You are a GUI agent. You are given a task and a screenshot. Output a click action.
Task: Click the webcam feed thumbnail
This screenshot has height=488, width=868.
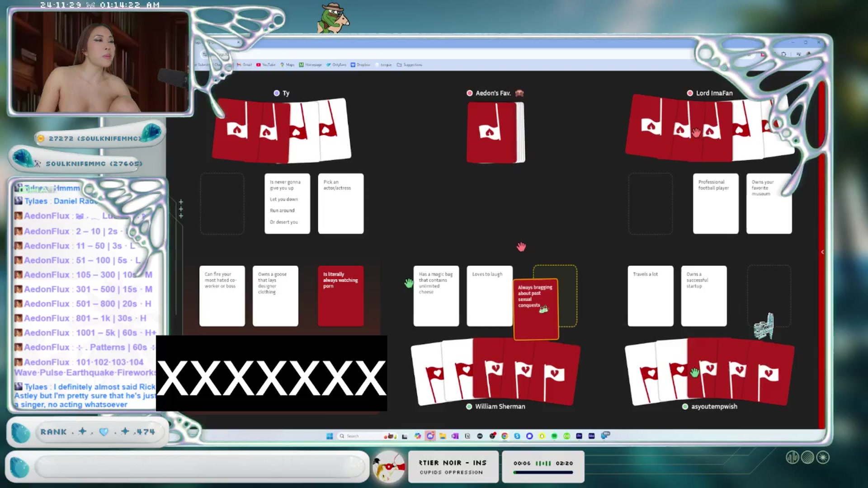100,62
